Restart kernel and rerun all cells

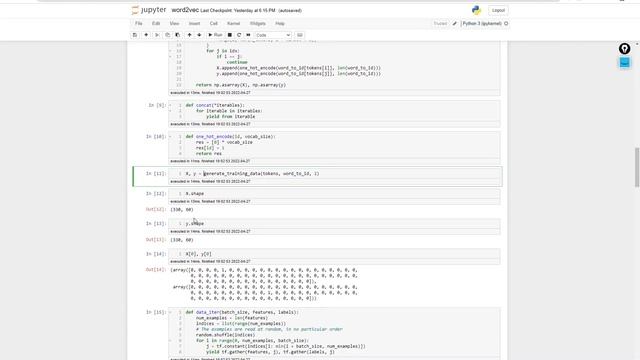tap(248, 35)
